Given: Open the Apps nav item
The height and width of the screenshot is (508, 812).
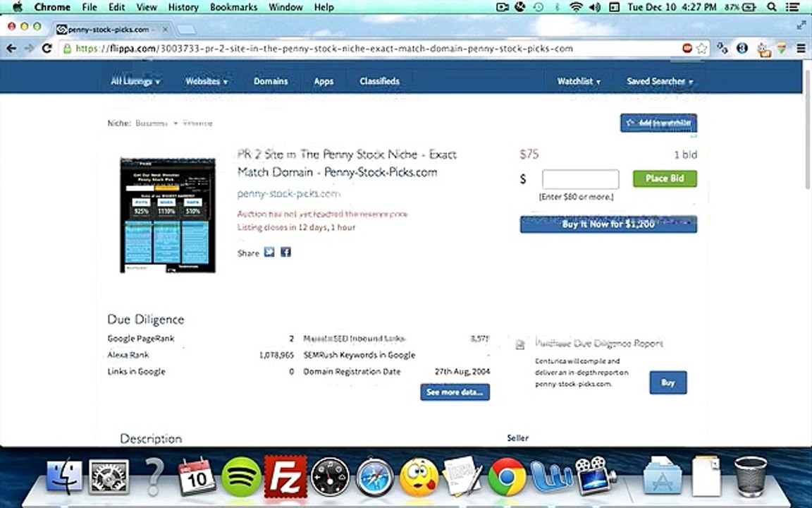Looking at the screenshot, I should click(x=324, y=81).
